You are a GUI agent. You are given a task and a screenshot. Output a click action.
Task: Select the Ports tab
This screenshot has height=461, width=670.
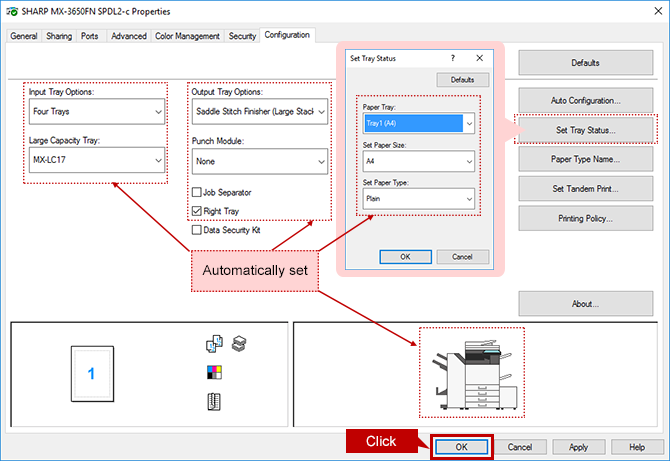(90, 36)
